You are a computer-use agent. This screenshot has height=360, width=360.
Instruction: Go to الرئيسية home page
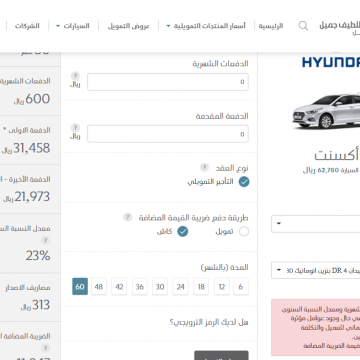tap(271, 26)
